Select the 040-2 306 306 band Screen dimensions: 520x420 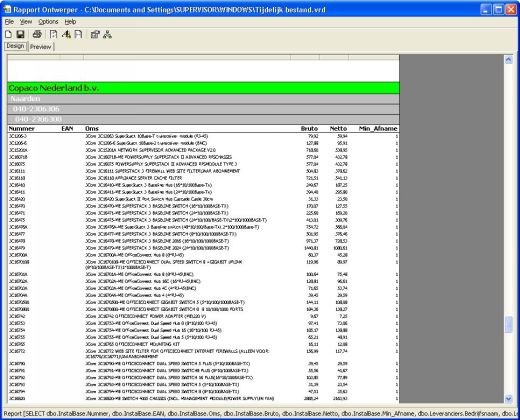click(203, 109)
